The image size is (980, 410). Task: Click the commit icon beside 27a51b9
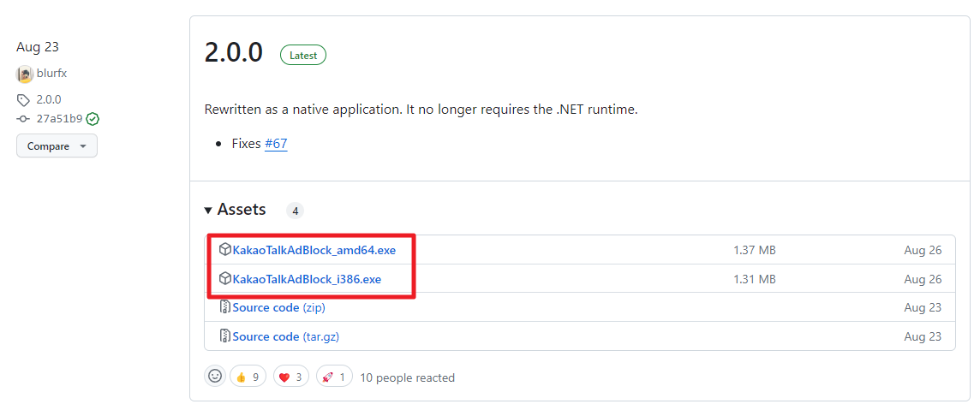(x=23, y=119)
